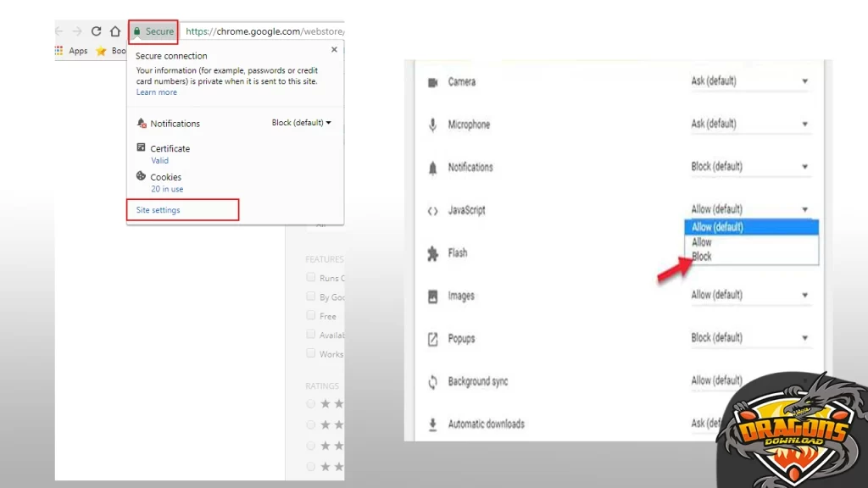This screenshot has height=488, width=868.
Task: Click the address bar URL field
Action: click(x=264, y=31)
